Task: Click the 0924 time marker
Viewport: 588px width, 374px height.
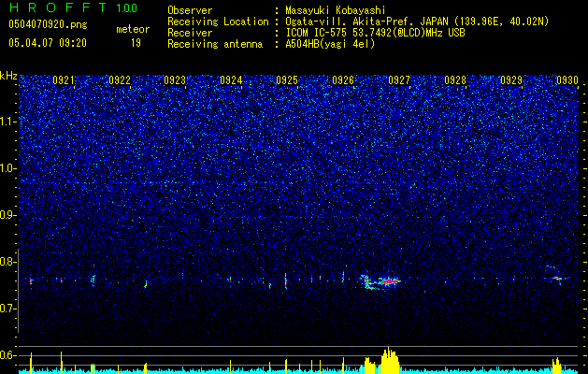Action: coord(231,79)
